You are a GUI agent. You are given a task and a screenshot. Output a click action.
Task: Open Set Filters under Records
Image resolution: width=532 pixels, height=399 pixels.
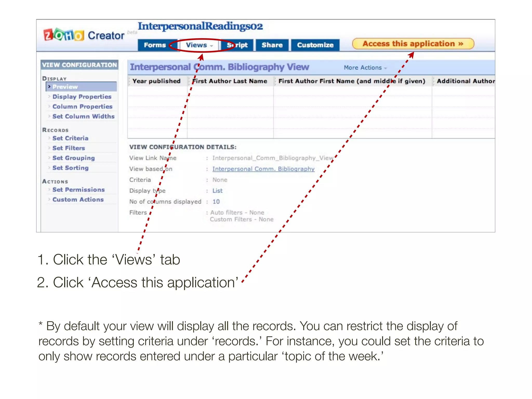(x=69, y=148)
